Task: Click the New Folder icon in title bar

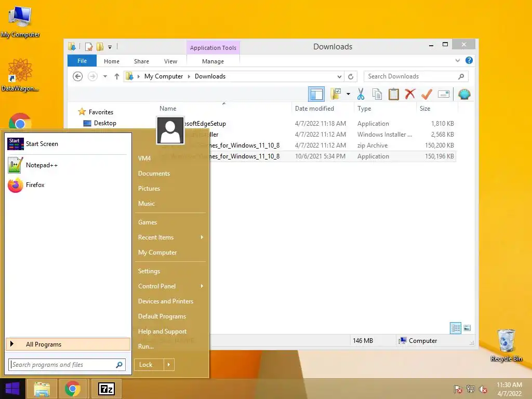Action: coord(100,47)
